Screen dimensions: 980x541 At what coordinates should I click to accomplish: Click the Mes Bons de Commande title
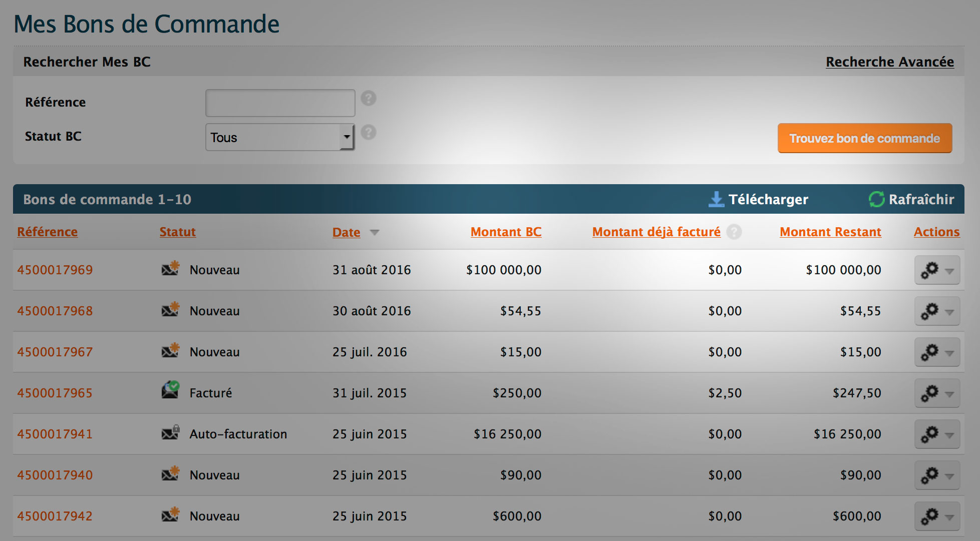(147, 24)
